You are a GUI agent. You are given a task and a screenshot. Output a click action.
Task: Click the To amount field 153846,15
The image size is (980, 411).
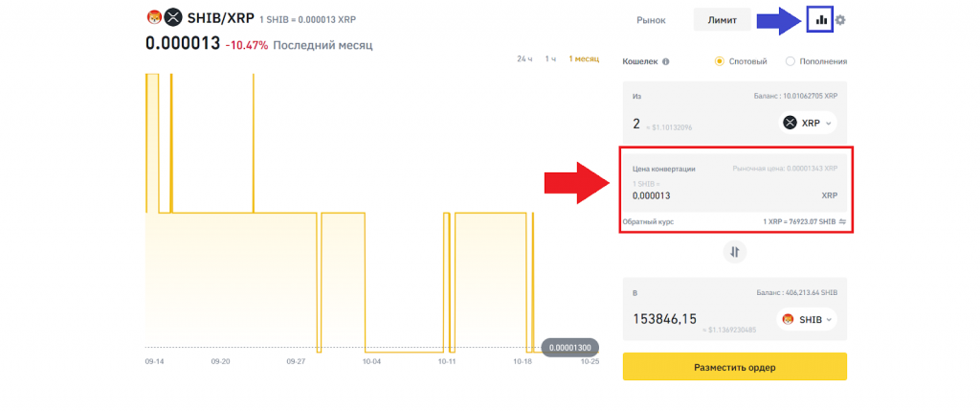click(x=664, y=318)
